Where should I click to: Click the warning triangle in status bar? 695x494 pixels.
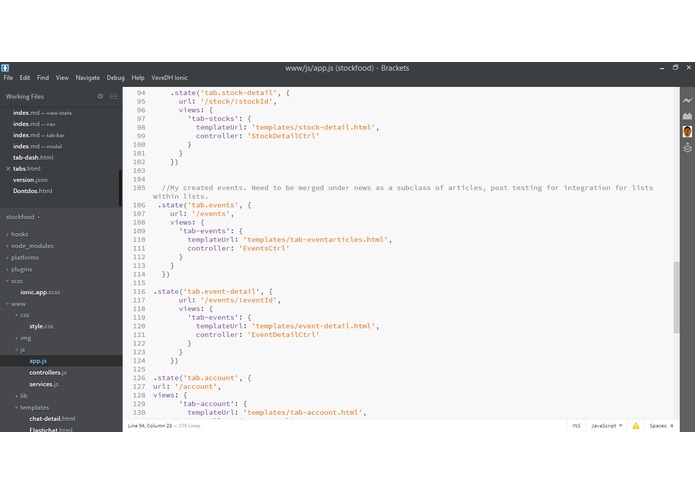(636, 426)
